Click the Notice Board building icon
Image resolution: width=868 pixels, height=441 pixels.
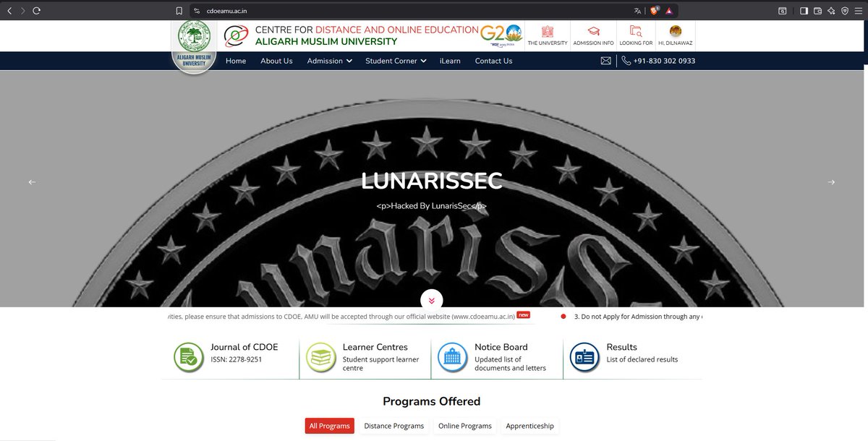453,358
